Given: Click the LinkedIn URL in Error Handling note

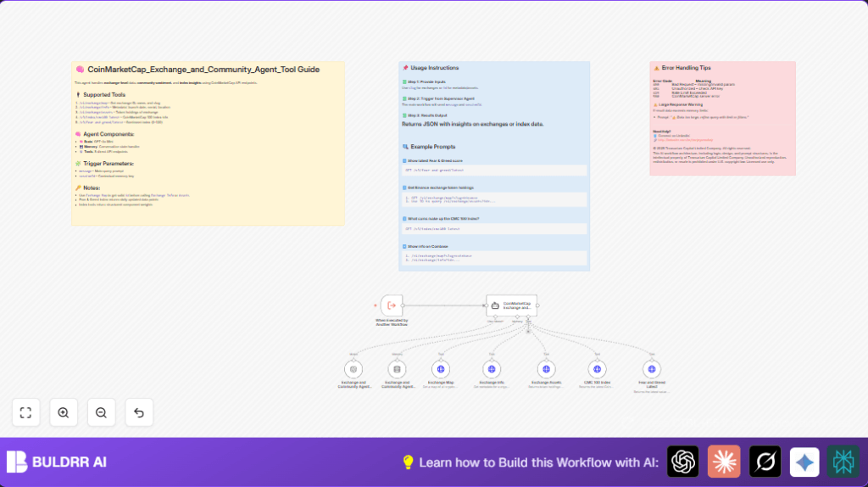Looking at the screenshot, I should point(685,140).
